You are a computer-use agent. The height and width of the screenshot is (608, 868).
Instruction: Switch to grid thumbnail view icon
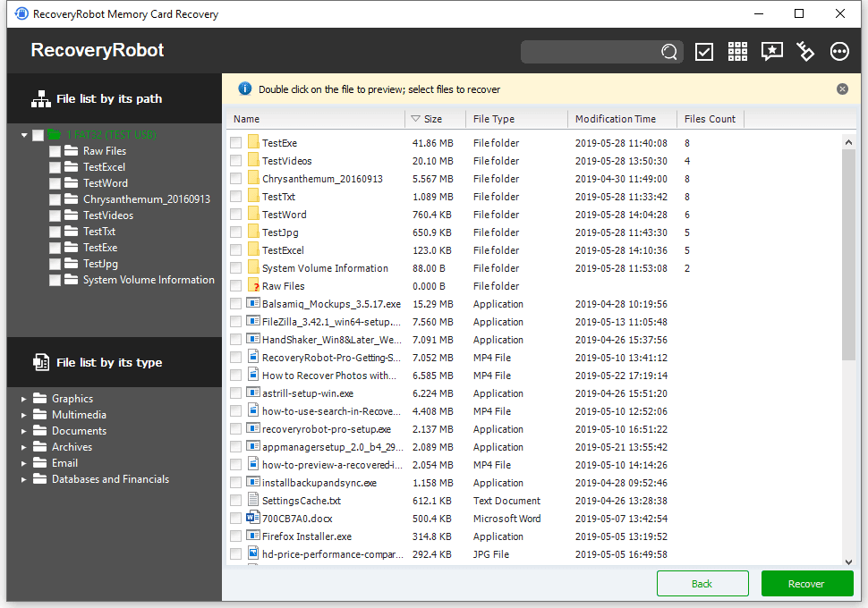(737, 52)
